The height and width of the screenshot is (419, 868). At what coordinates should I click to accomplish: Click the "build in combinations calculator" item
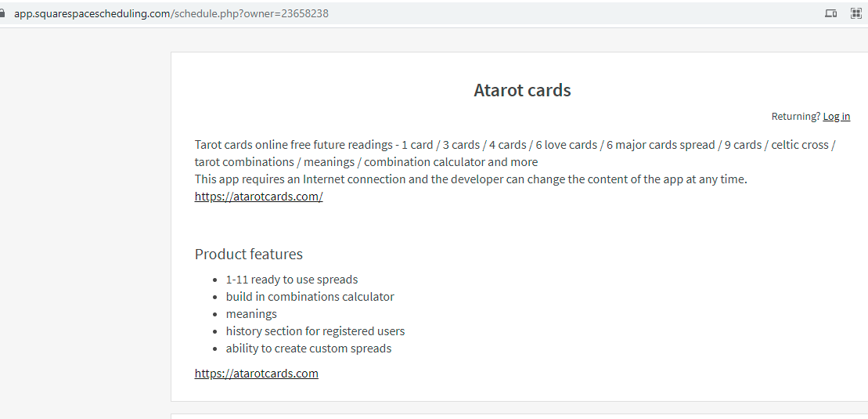tap(309, 297)
